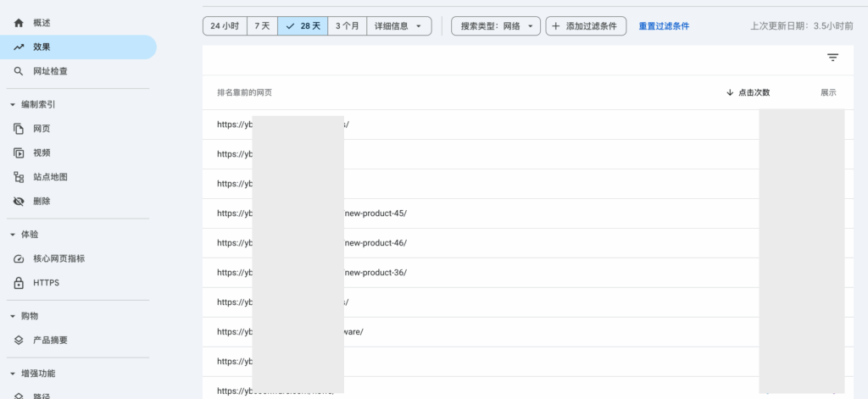Open 概述 in the sidebar

tap(78, 23)
